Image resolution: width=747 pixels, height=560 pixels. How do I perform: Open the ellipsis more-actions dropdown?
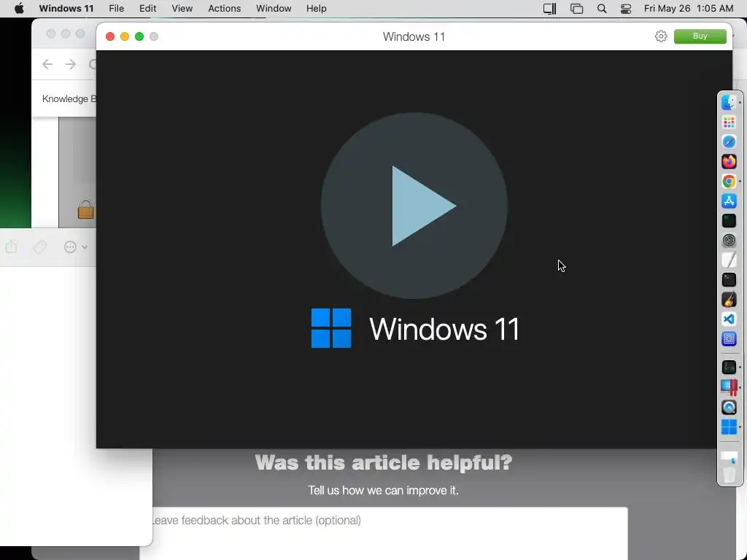click(75, 246)
